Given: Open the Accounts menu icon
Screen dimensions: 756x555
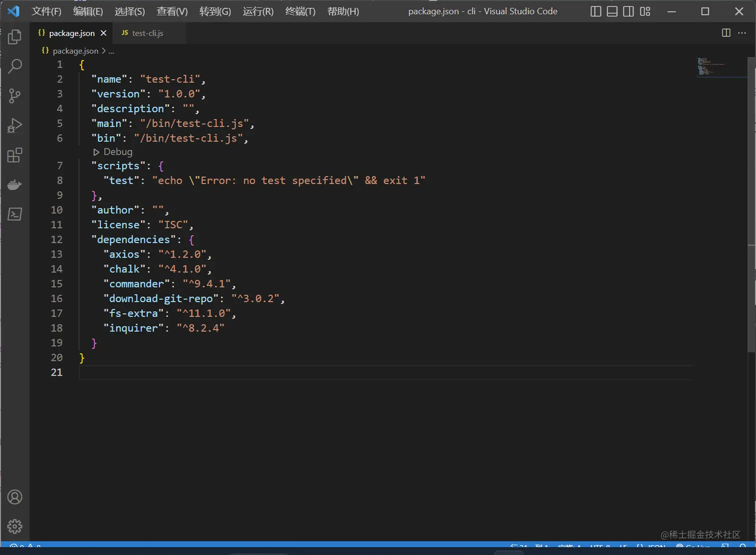Looking at the screenshot, I should pyautogui.click(x=15, y=497).
